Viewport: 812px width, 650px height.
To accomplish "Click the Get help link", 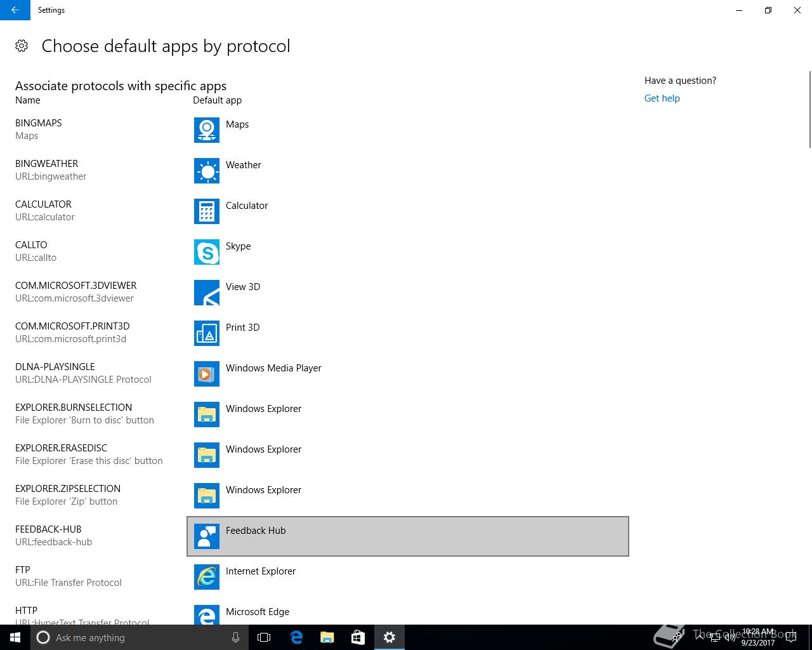I will (x=662, y=98).
